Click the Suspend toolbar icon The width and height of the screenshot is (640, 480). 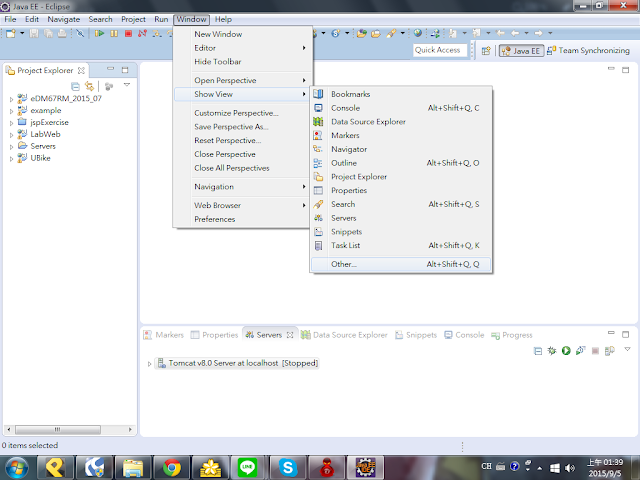point(114,33)
